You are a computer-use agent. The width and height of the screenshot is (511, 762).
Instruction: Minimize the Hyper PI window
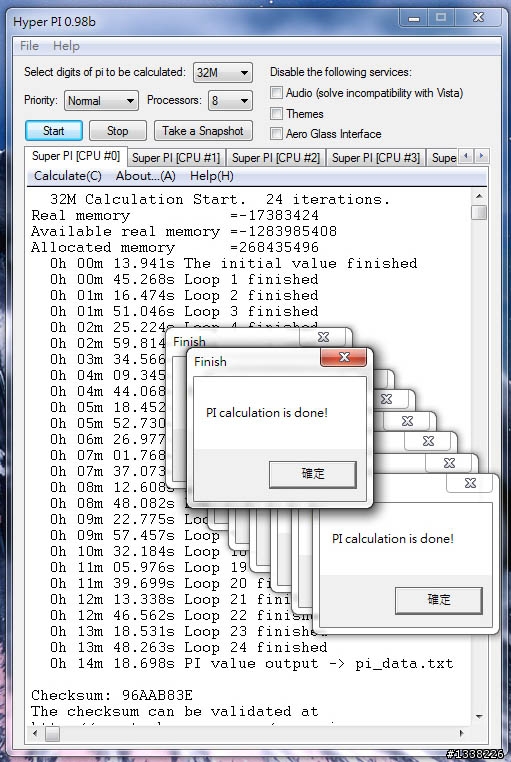click(414, 18)
